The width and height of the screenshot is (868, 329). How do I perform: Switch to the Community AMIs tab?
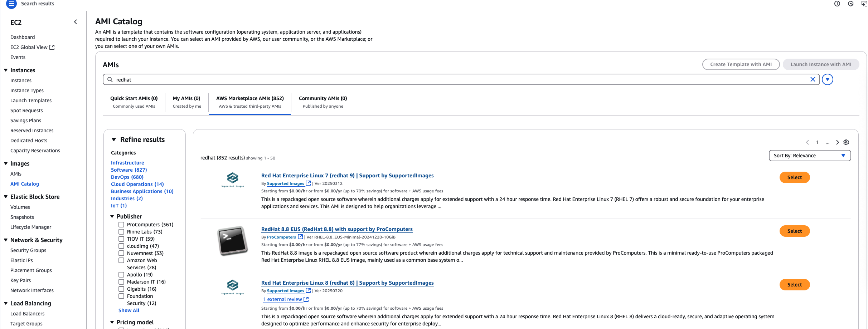click(322, 98)
